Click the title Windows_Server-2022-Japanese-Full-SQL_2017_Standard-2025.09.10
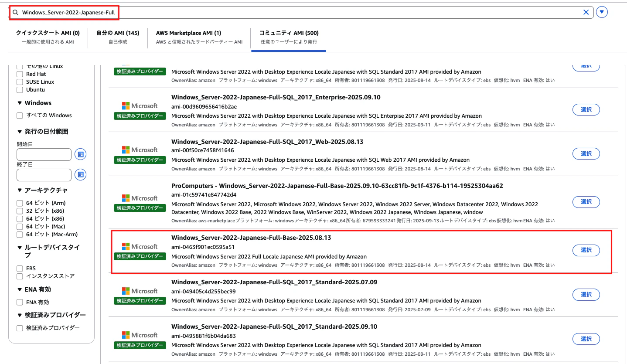The height and width of the screenshot is (364, 627). point(274,327)
